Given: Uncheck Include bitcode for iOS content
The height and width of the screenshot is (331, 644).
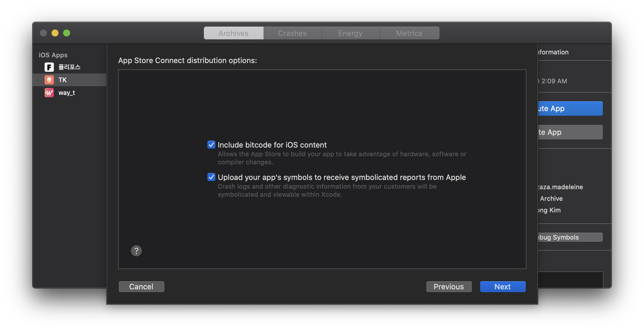Looking at the screenshot, I should (x=211, y=145).
